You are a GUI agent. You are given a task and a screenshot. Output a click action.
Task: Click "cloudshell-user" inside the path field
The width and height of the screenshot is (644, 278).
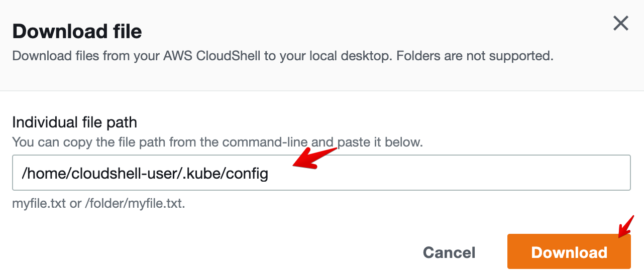click(x=126, y=174)
